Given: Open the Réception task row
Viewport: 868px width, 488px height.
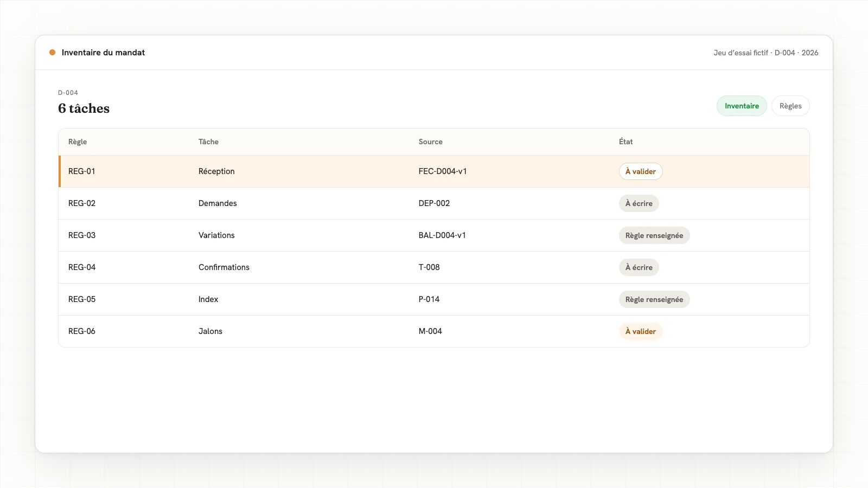Looking at the screenshot, I should coord(434,171).
